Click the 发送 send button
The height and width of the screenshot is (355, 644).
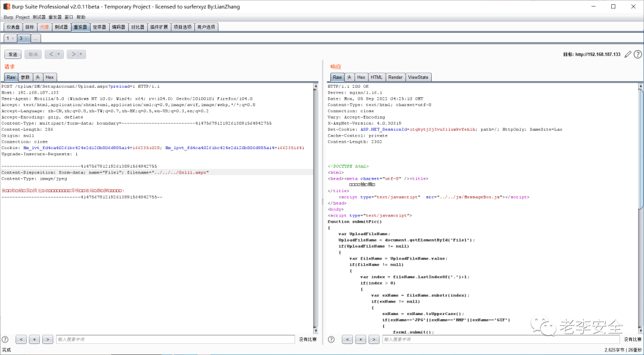(13, 54)
